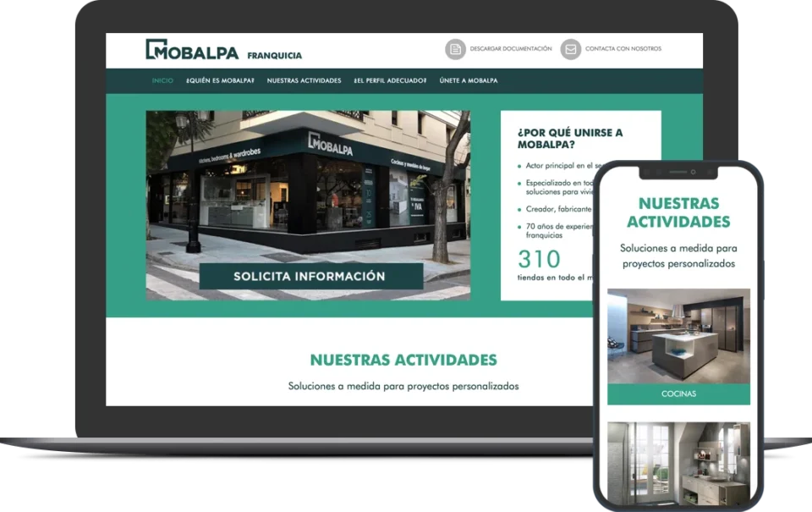812x512 pixels.
Task: Click the tiendas en todo el caption
Action: (555, 278)
